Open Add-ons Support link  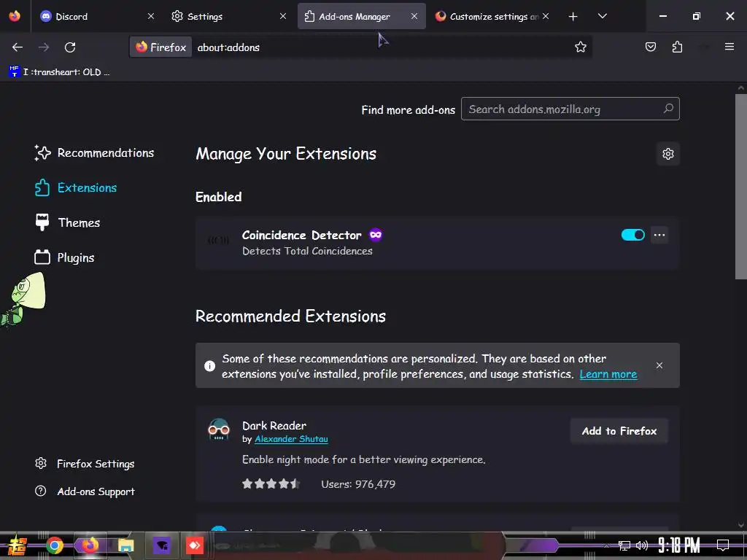pos(85,491)
